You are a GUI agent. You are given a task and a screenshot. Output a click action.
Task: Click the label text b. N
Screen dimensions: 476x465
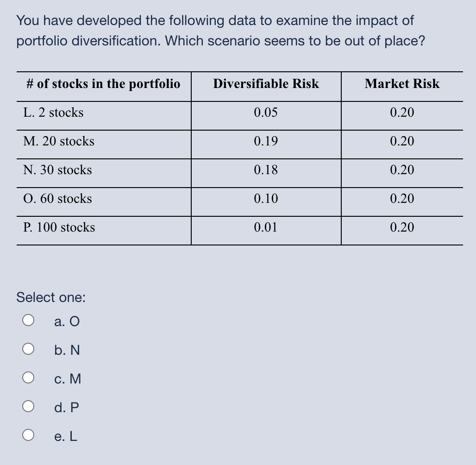(67, 350)
